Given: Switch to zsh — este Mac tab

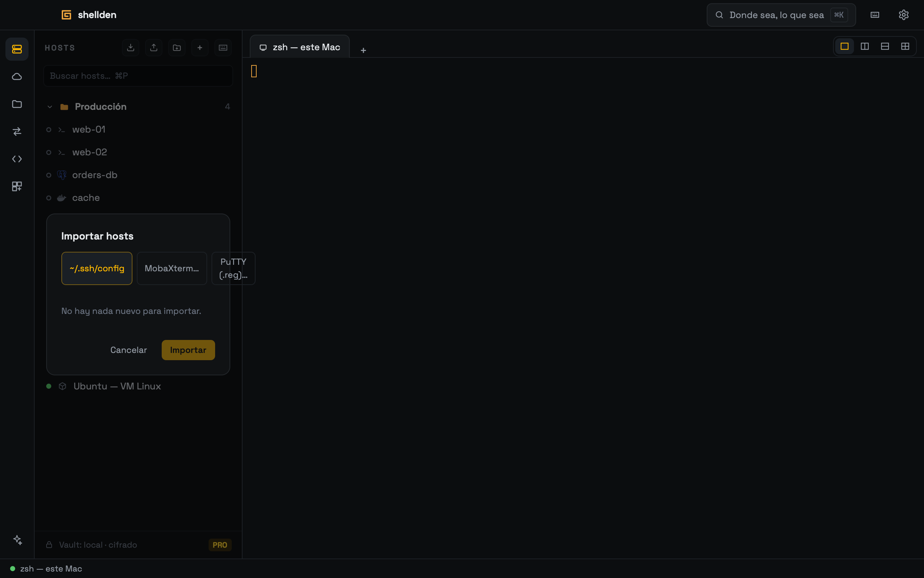Looking at the screenshot, I should click(x=300, y=47).
